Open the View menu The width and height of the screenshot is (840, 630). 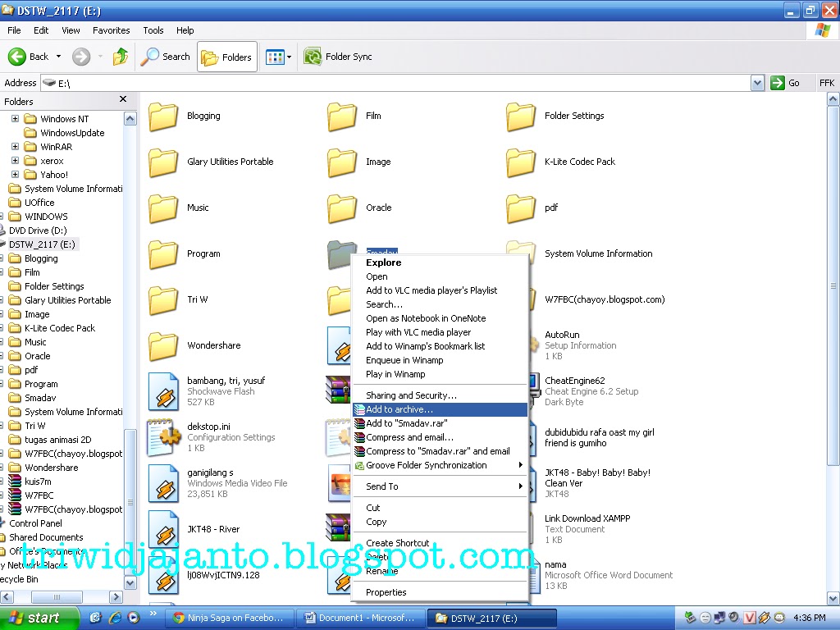tap(71, 30)
